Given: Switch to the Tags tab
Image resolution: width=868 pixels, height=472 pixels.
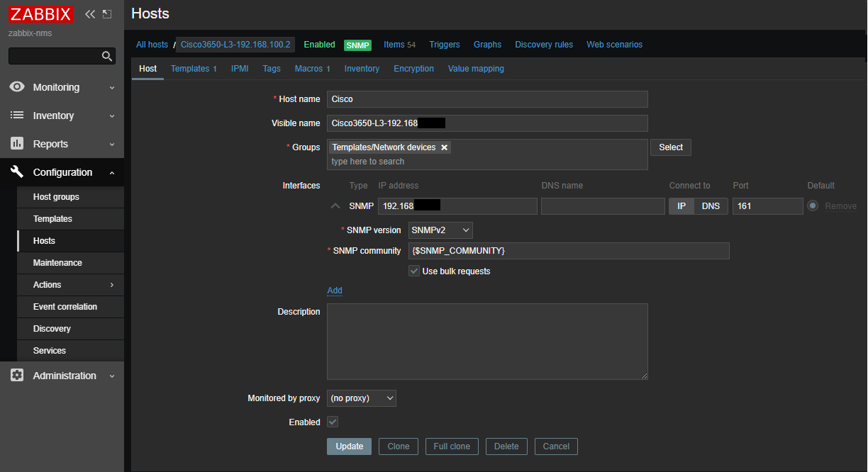Looking at the screenshot, I should coord(272,69).
